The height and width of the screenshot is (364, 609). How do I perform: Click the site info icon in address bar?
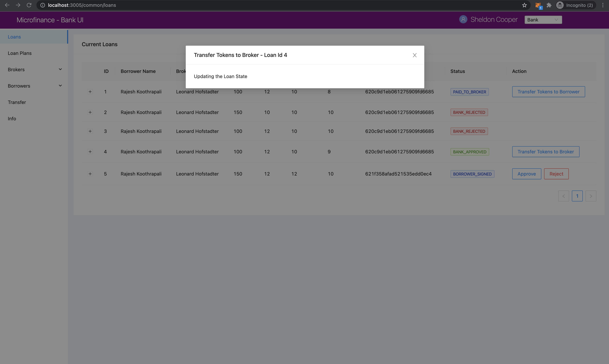pyautogui.click(x=42, y=5)
